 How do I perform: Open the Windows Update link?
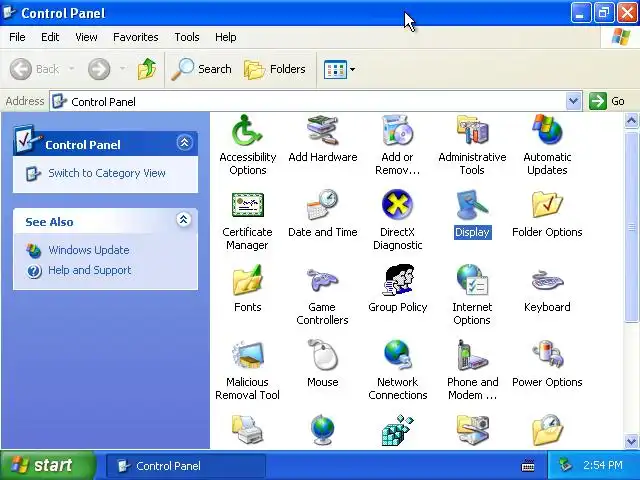89,250
